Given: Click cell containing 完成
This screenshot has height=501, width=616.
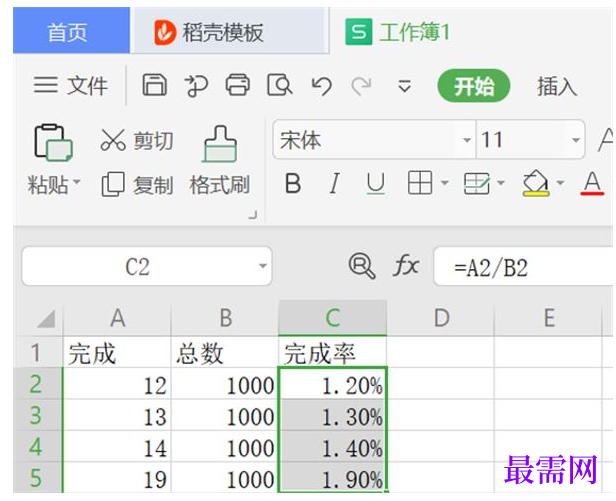Looking at the screenshot, I should click(x=117, y=352).
